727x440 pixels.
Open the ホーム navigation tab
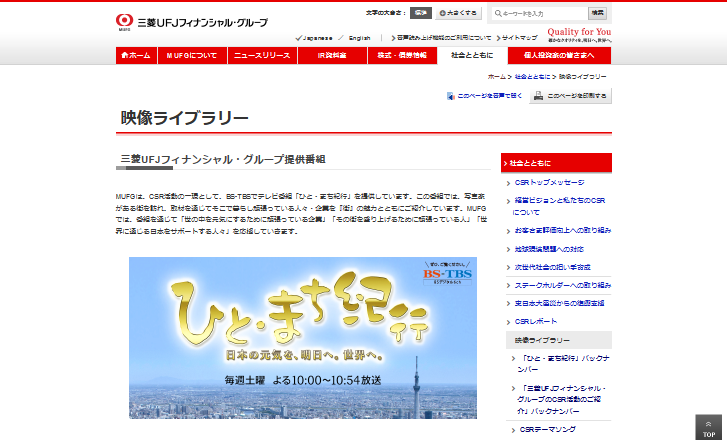coord(136,55)
